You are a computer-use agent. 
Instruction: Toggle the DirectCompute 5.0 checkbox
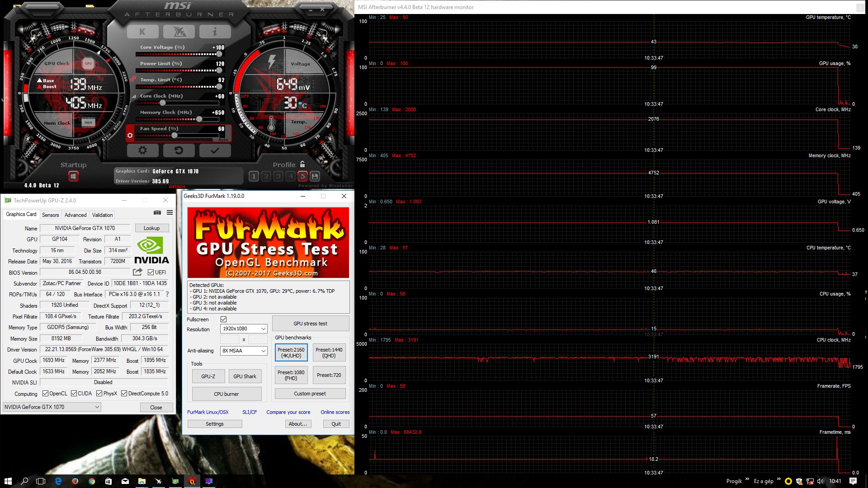[x=124, y=394]
